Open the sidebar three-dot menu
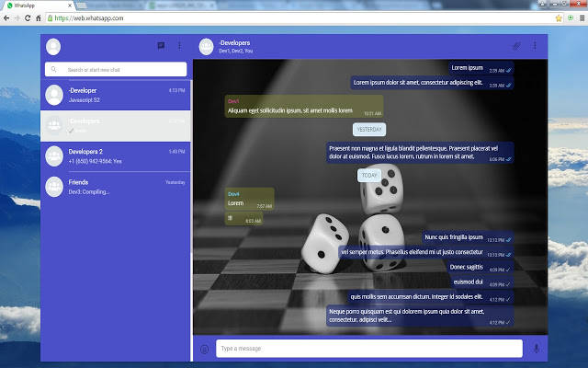The image size is (588, 368). point(179,45)
